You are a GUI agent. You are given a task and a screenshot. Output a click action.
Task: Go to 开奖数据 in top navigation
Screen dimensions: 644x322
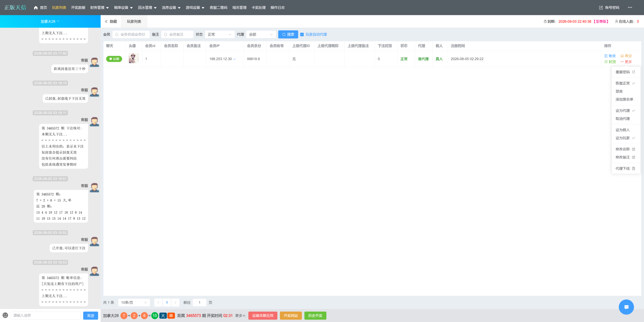[78, 8]
